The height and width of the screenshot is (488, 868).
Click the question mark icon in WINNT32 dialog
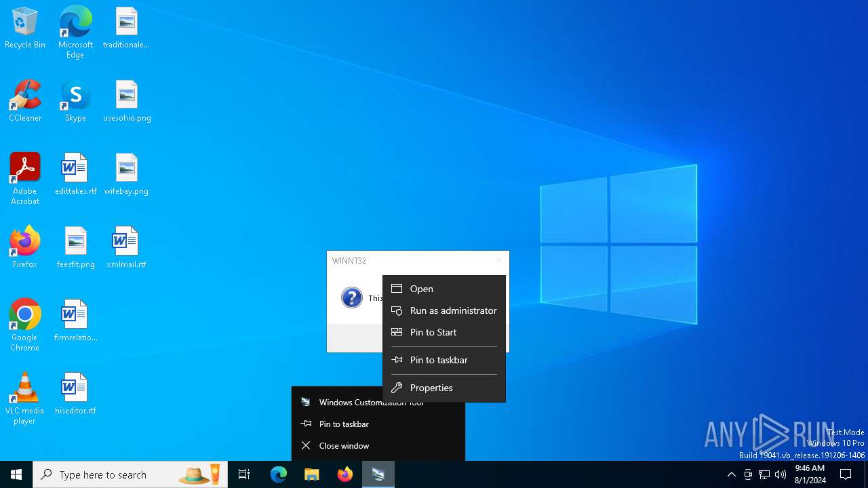352,298
